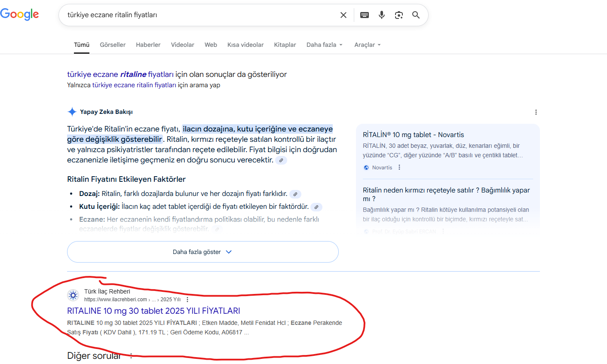Open the on-screen keyboard icon
This screenshot has height=364, width=607.
click(365, 15)
